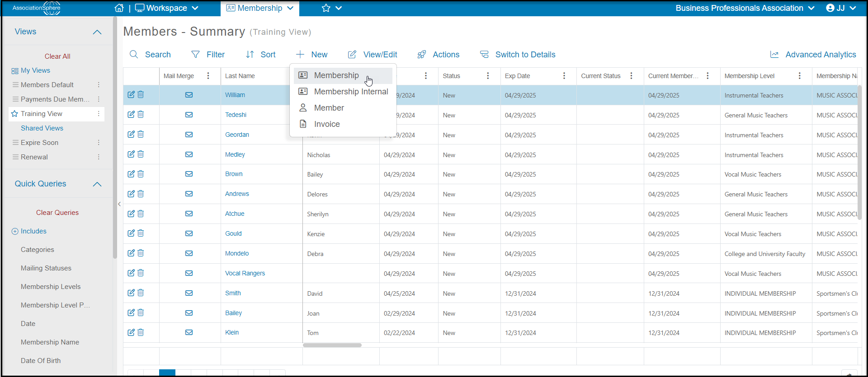Screen dimensions: 868x377
Task: Open options menu for Expire Soon view
Action: 99,143
